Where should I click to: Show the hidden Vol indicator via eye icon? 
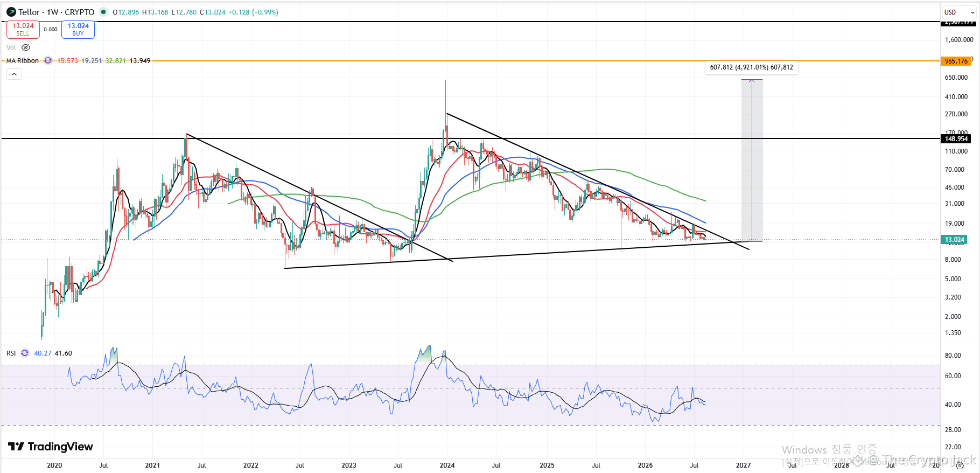pos(26,47)
